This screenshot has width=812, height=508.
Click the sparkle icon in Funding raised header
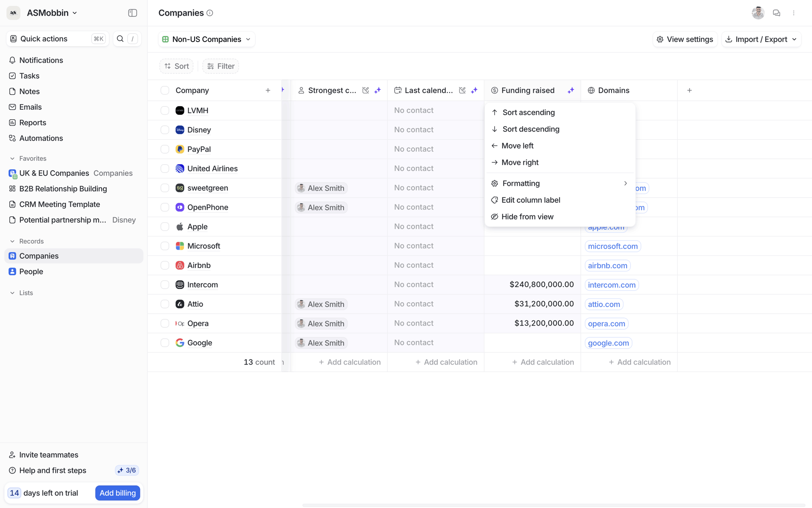[x=571, y=90]
